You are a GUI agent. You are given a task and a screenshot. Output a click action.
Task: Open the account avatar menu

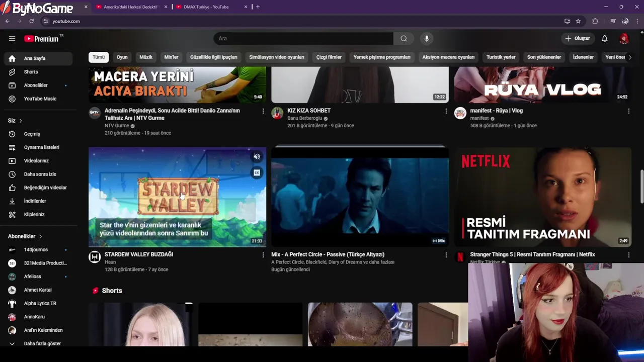point(624,39)
